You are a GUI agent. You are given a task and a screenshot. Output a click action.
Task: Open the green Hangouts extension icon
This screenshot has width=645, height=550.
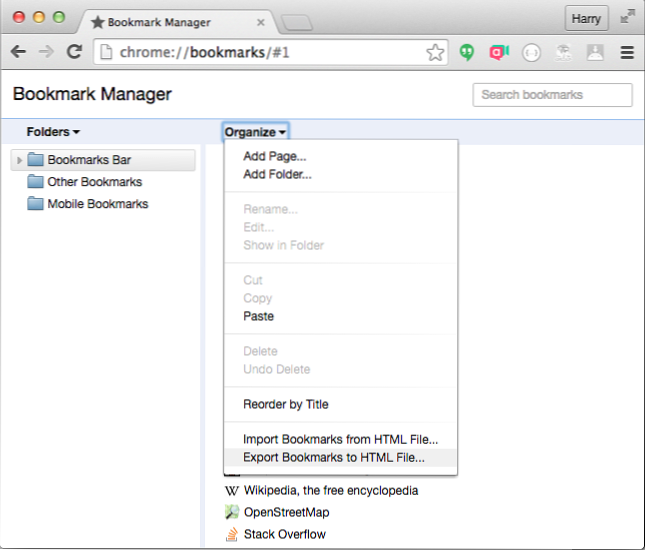point(467,53)
